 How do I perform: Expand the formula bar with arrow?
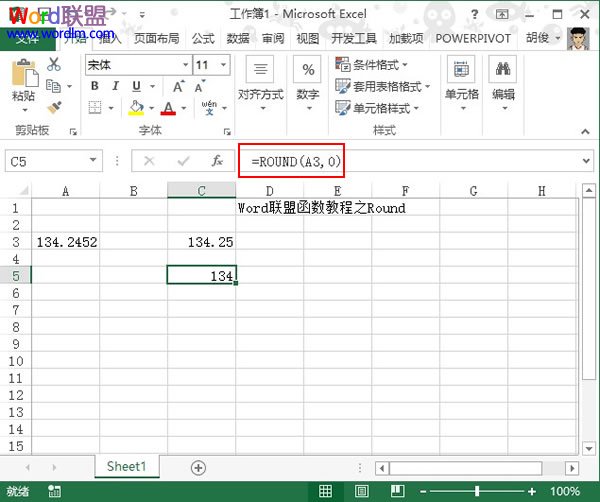(x=586, y=161)
